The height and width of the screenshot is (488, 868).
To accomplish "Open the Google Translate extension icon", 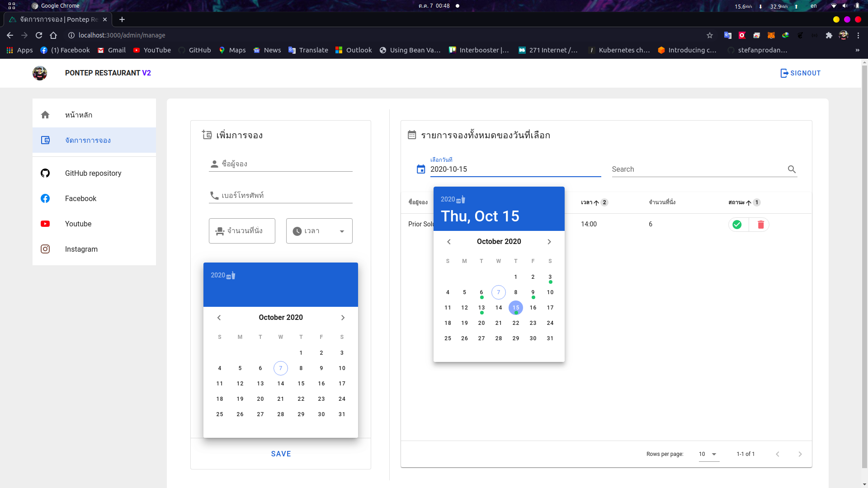I will coord(728,35).
